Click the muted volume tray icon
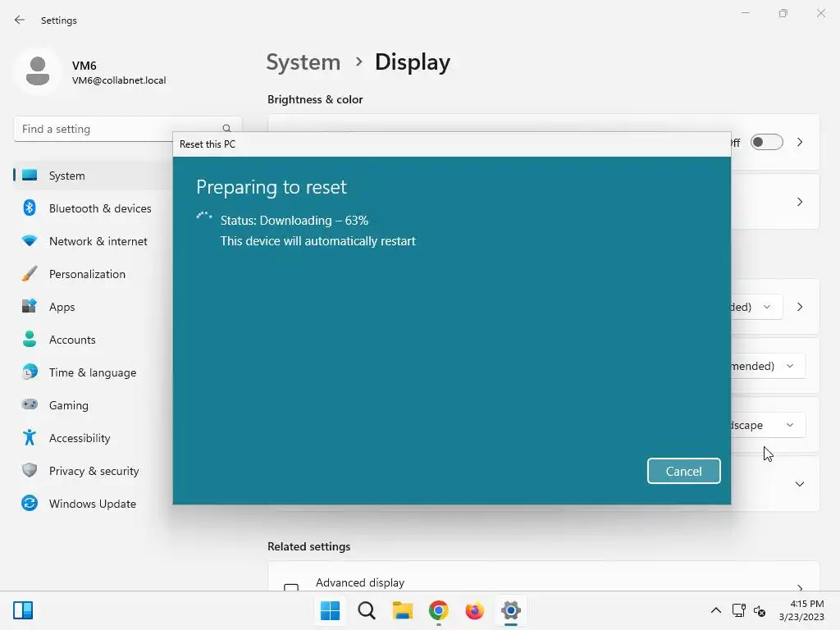Viewport: 840px width, 630px height. (x=759, y=610)
